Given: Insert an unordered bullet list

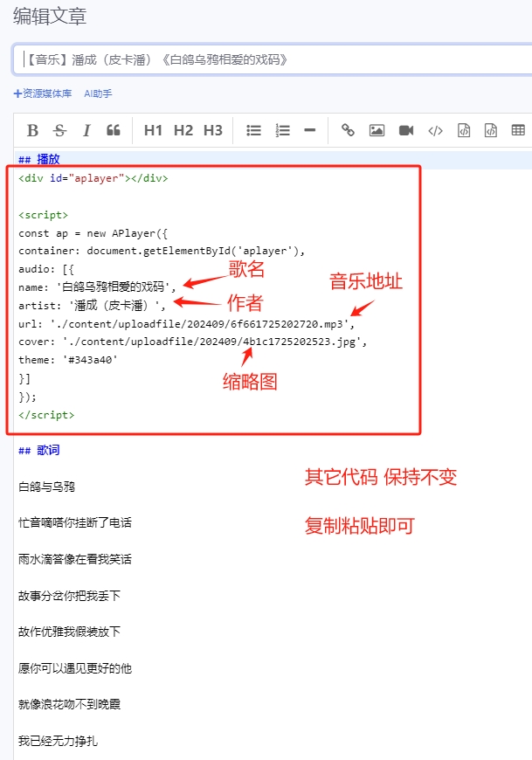Looking at the screenshot, I should pyautogui.click(x=253, y=130).
